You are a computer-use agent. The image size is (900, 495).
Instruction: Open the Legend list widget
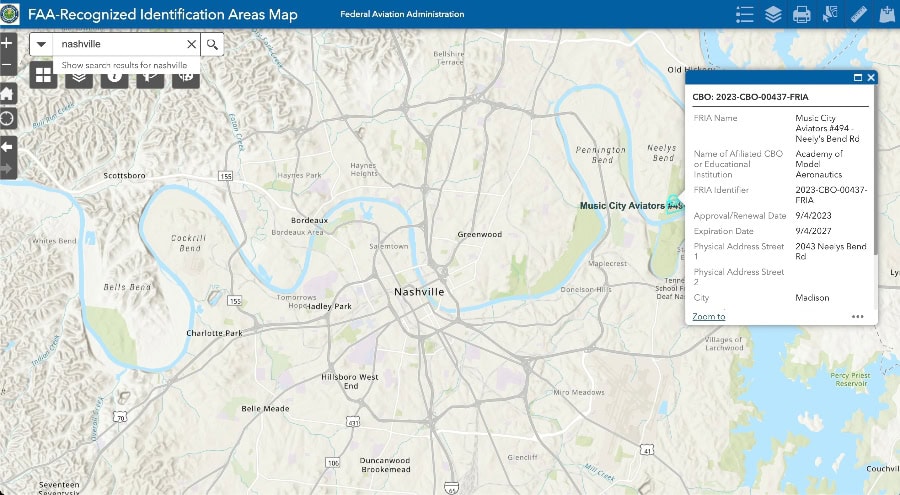(744, 14)
